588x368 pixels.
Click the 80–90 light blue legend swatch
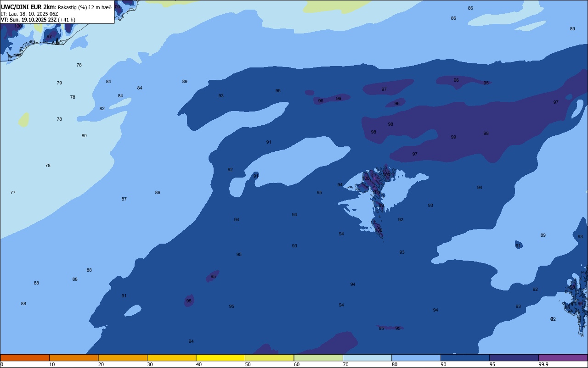(x=416, y=357)
